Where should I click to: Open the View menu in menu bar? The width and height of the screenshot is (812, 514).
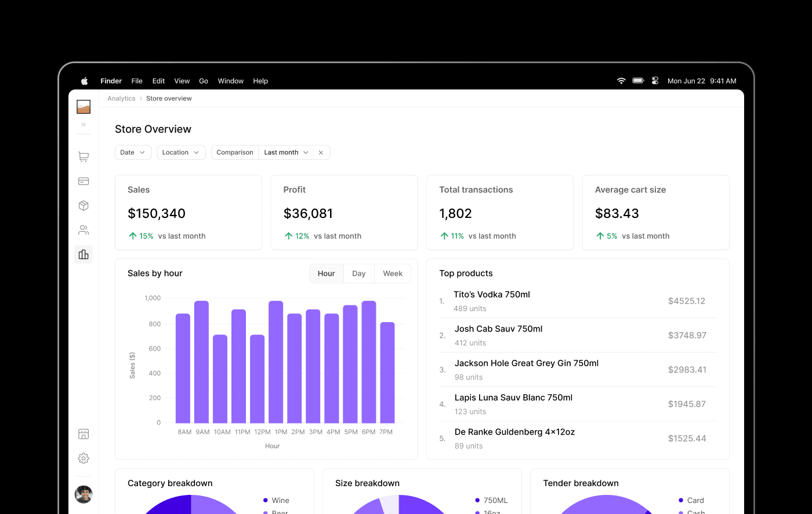pos(182,81)
